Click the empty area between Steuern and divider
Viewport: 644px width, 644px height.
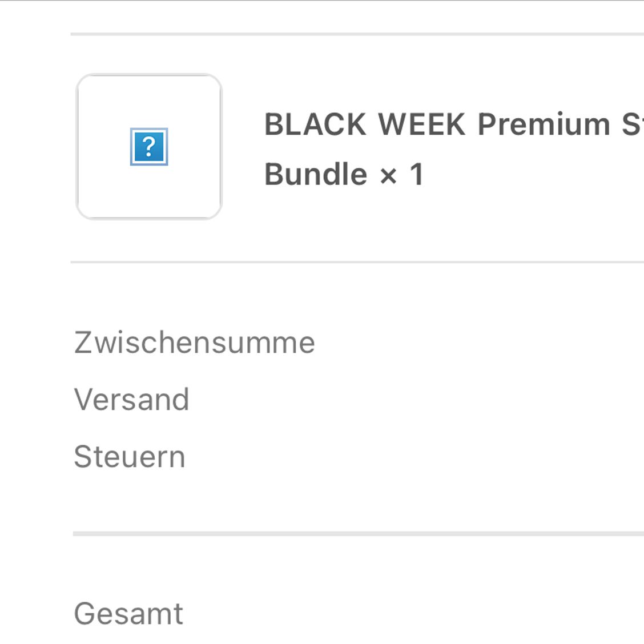pyautogui.click(x=358, y=500)
